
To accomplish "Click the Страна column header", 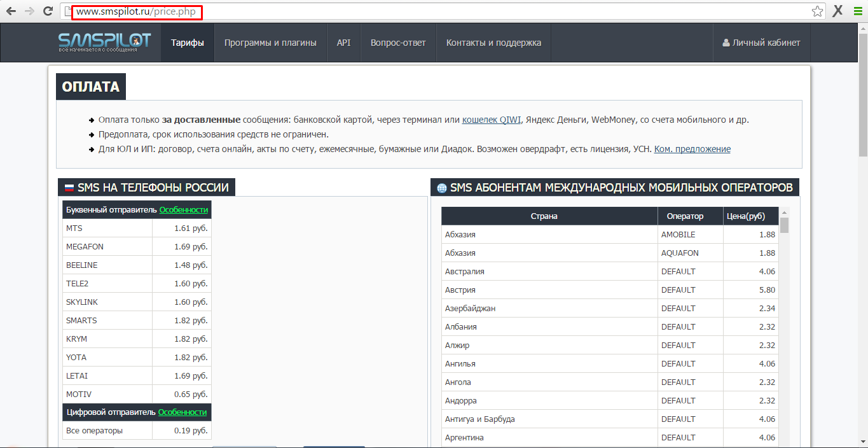I will coord(549,216).
